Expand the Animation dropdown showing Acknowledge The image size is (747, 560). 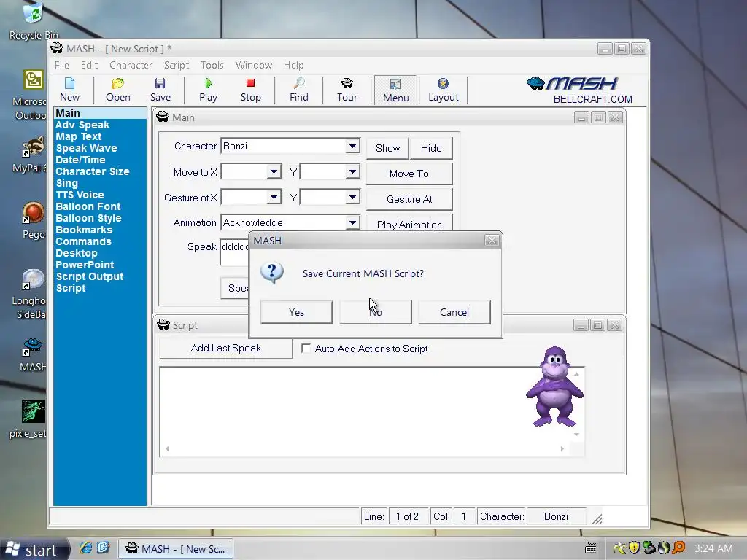[x=352, y=222]
